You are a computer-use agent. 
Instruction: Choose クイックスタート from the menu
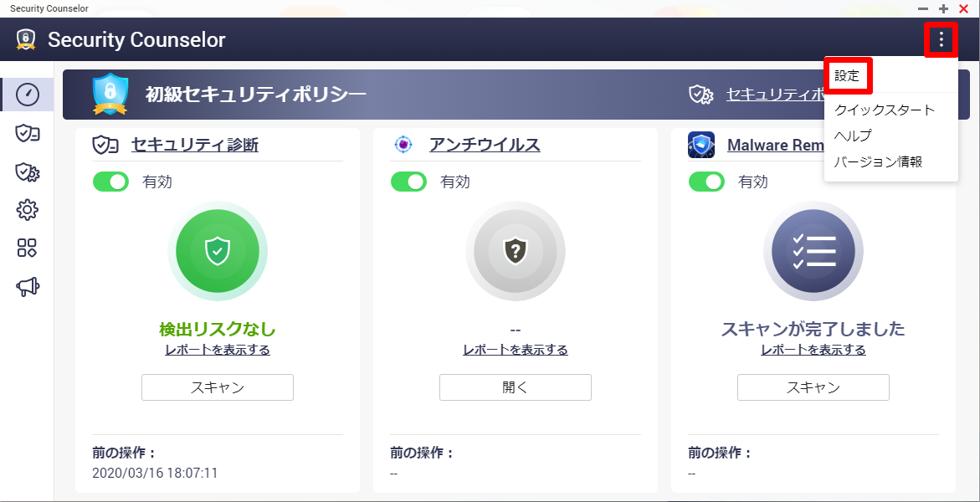tap(885, 110)
